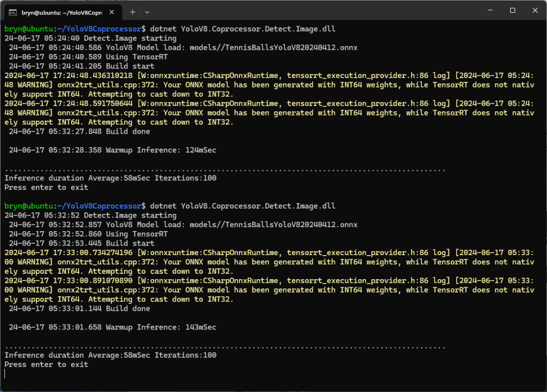Expand the new tab profile dropdown chevron
Screen dimensions: 547x392
pyautogui.click(x=147, y=11)
